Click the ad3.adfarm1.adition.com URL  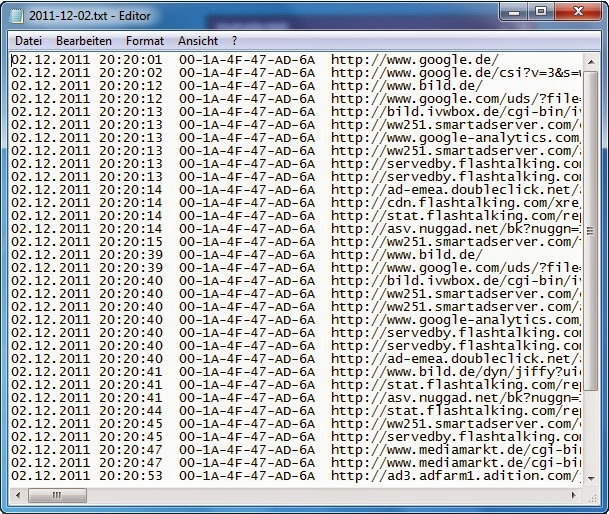(456, 477)
